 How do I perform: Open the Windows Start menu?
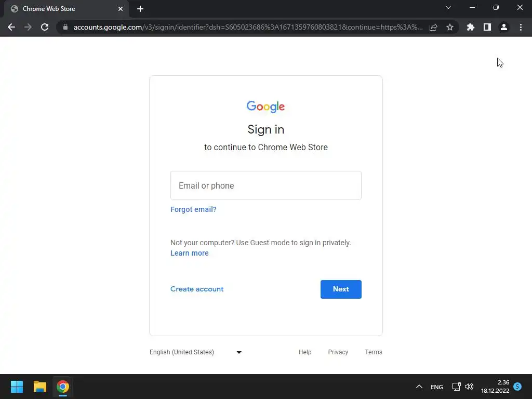click(x=17, y=387)
